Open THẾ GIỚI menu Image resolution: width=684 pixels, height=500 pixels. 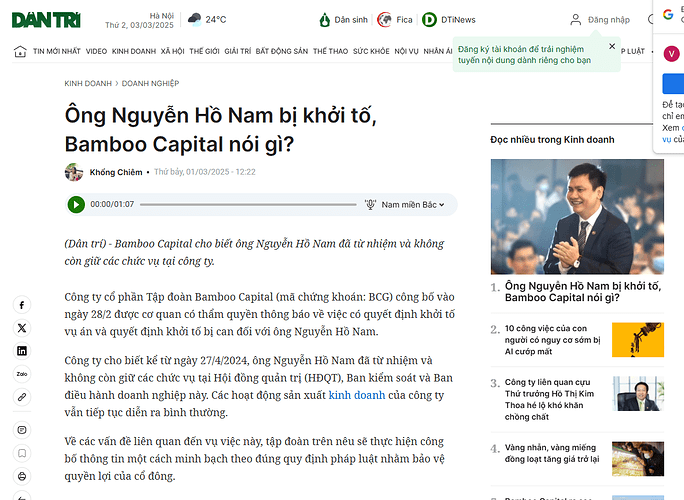pos(204,51)
